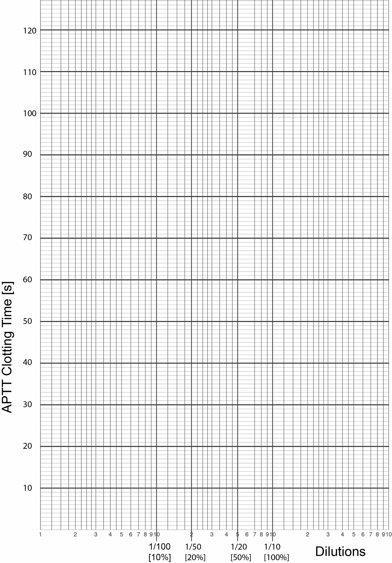Screen dimensions: 392x563
Task: Click the 1/10 dilution label
Action: [x=272, y=547]
